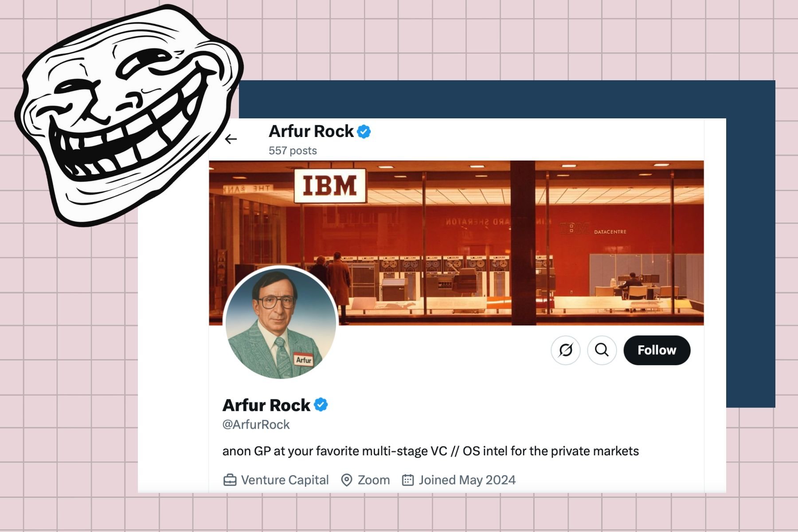
Task: Click the location pin icon by Zoom
Action: [x=347, y=480]
